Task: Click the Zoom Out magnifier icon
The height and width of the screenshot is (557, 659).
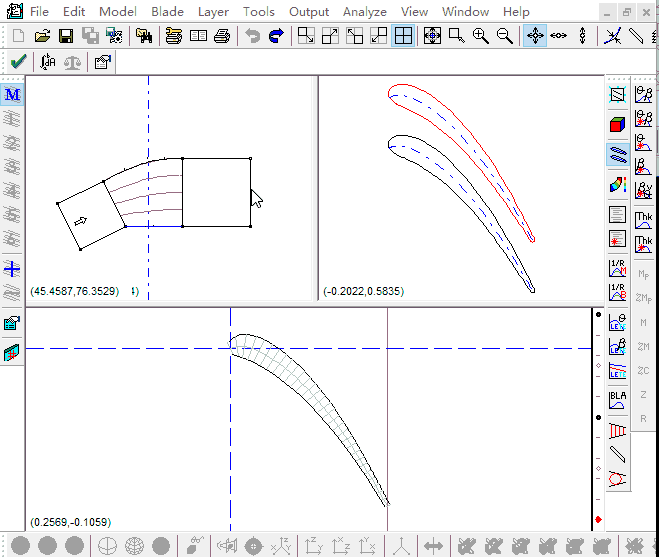Action: 505,36
